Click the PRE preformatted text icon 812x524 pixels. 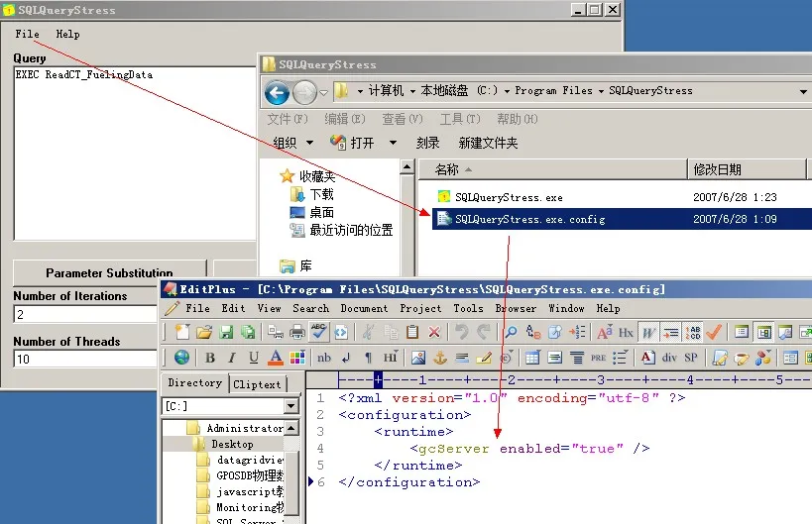598,357
